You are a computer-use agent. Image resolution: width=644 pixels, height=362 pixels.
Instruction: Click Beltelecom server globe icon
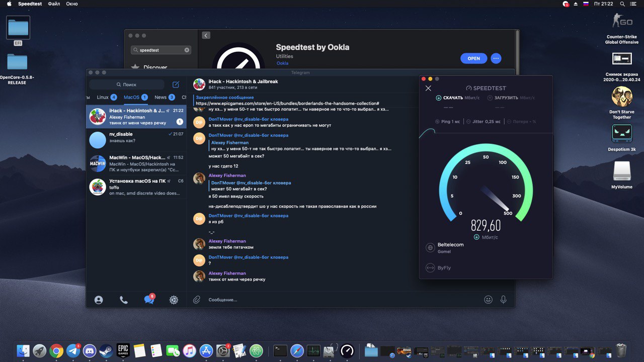[430, 247]
